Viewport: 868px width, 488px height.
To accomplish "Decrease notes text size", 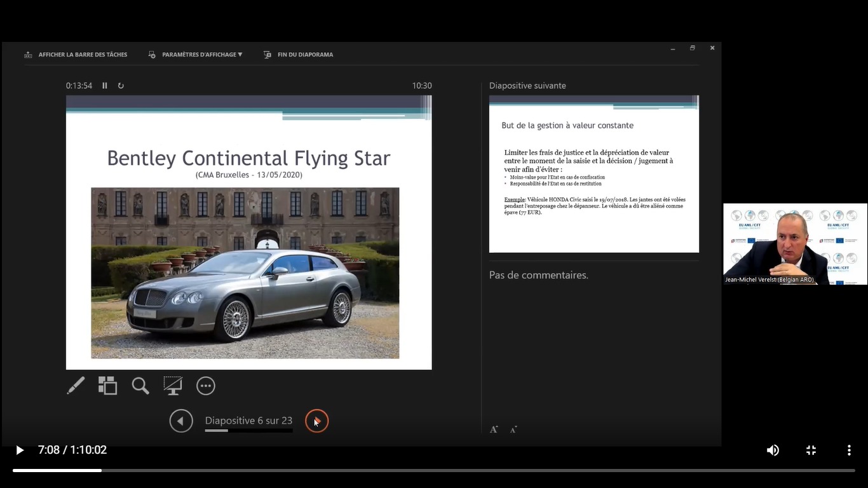I will [x=513, y=430].
